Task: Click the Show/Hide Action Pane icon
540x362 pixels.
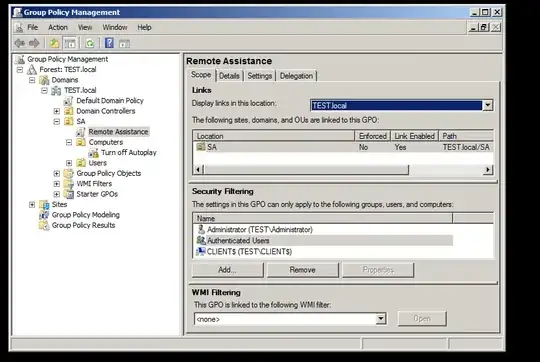Action: tap(124, 43)
